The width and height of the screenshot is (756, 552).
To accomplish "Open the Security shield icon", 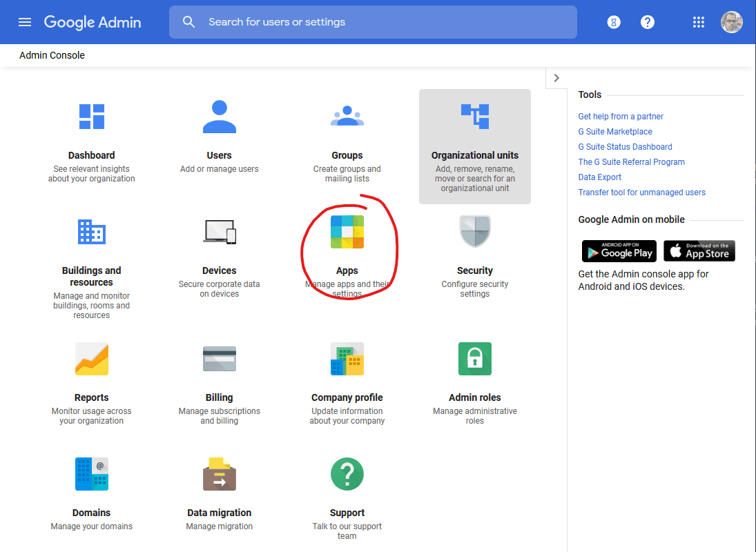I will [x=474, y=232].
